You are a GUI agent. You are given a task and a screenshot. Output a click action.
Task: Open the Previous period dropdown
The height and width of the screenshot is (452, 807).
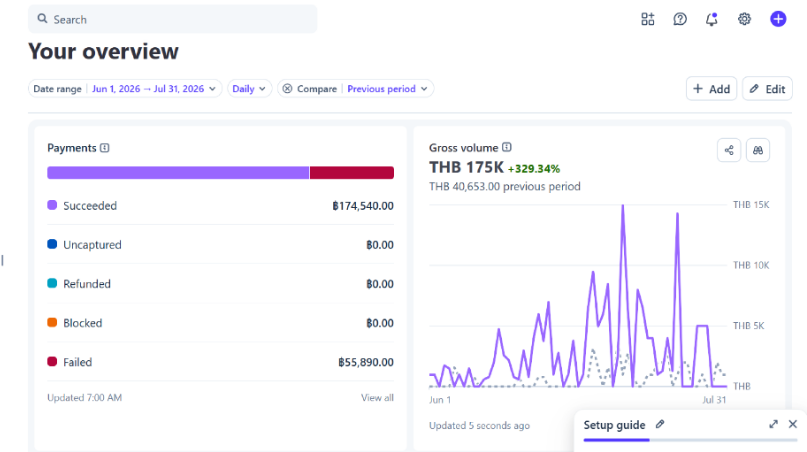[387, 89]
